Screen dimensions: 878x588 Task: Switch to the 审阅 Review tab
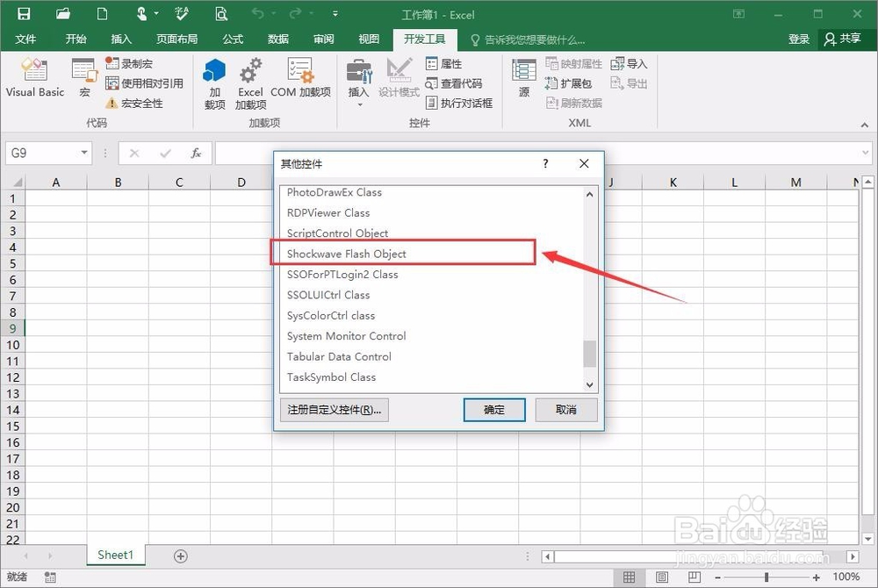tap(324, 39)
